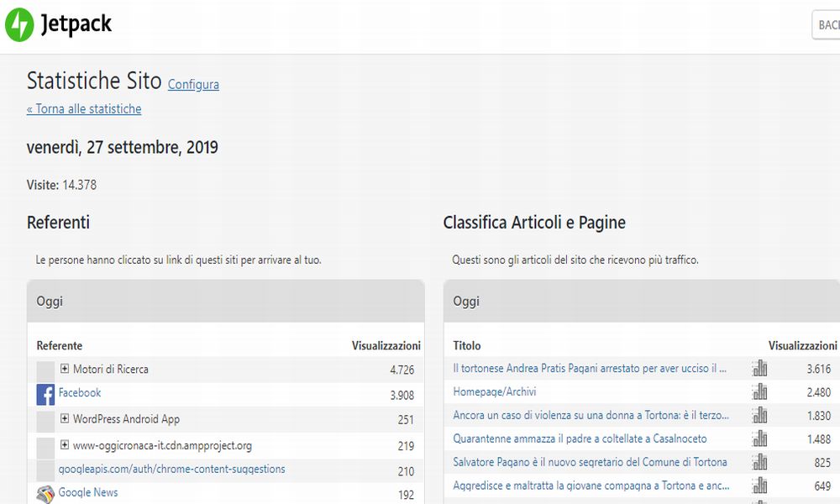The height and width of the screenshot is (504, 840).
Task: Open the Facebook referrer link
Action: [x=80, y=392]
